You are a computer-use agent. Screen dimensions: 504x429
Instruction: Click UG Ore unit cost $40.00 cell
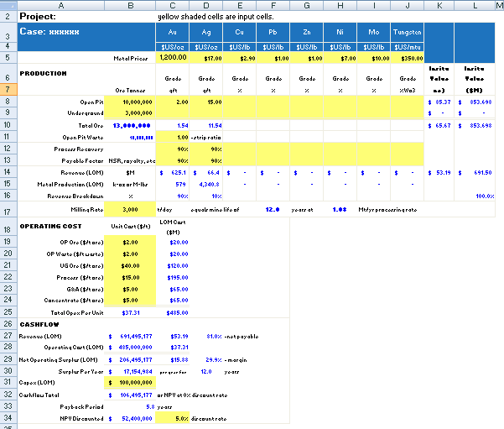pos(130,265)
